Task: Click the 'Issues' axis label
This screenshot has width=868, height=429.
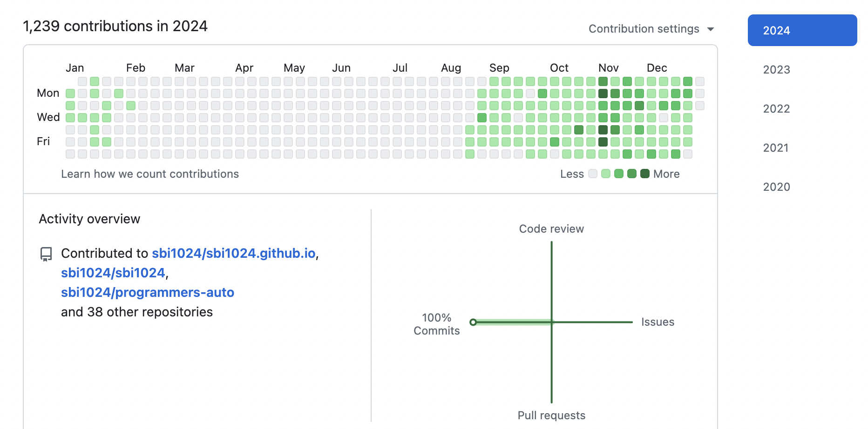Action: point(658,322)
